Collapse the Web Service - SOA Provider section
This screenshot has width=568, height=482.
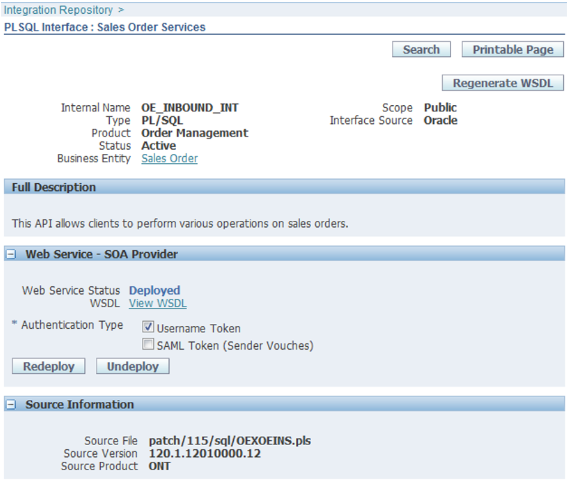click(x=11, y=254)
